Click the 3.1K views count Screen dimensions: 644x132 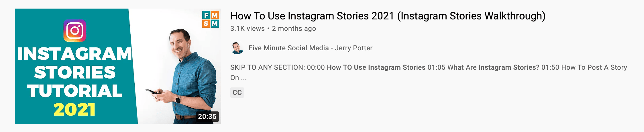point(248,29)
